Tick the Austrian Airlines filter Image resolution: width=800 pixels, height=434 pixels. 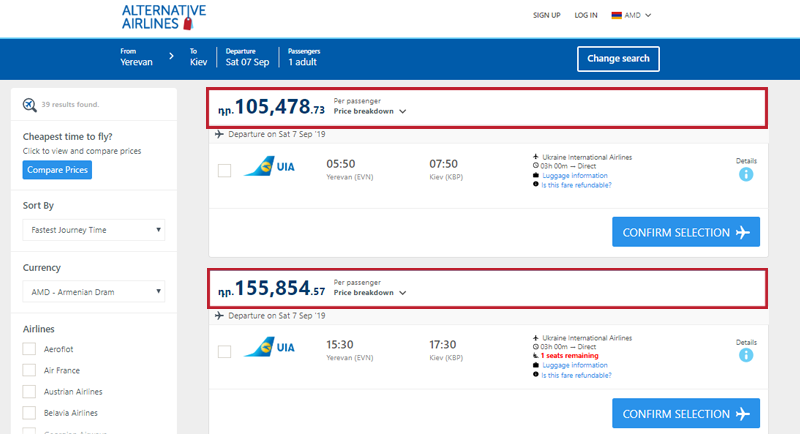(29, 392)
